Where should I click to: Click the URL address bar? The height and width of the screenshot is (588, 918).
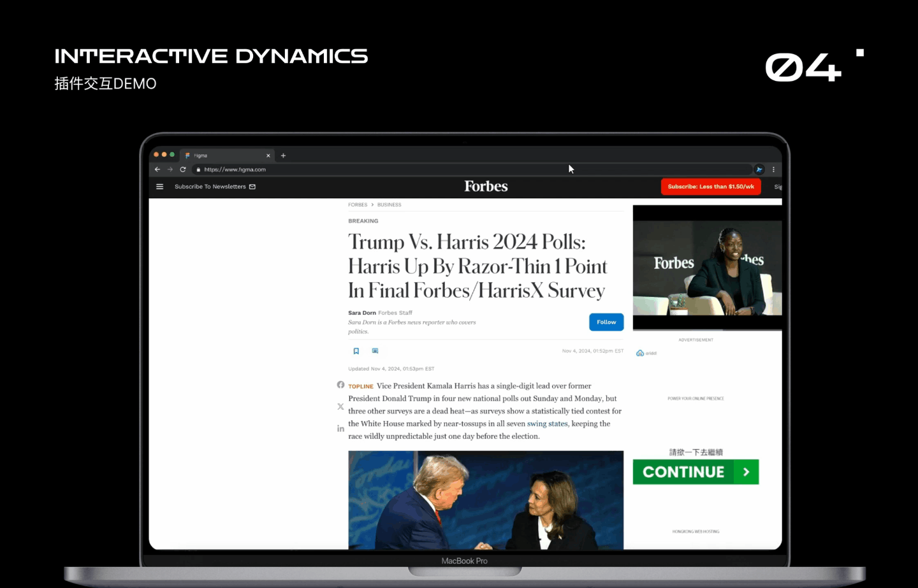tap(472, 169)
